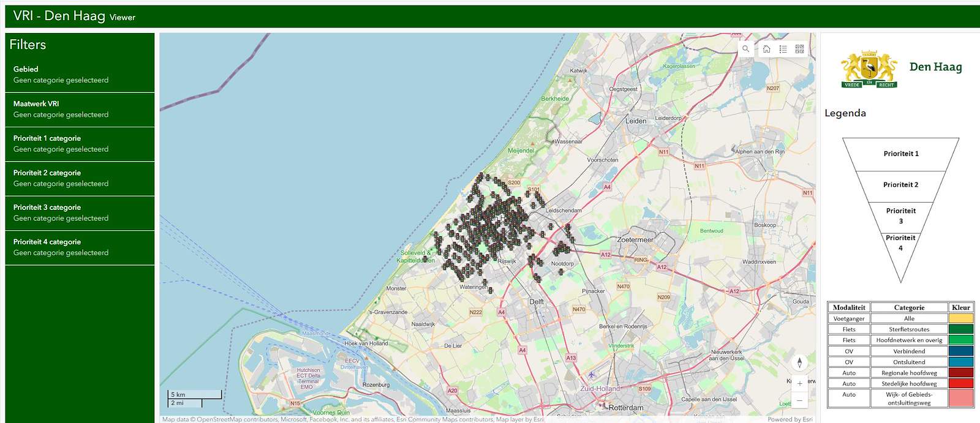Reset map orientation with the compass
The height and width of the screenshot is (423, 980).
[799, 362]
